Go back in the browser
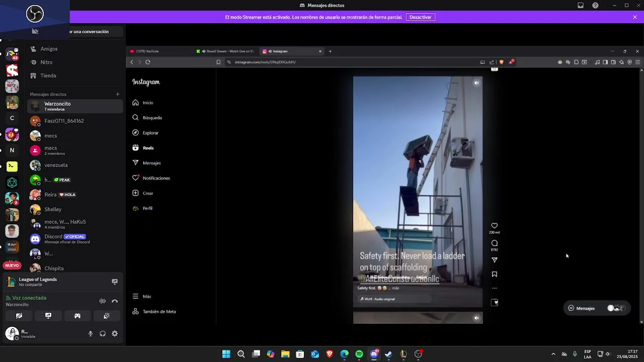 [x=132, y=62]
